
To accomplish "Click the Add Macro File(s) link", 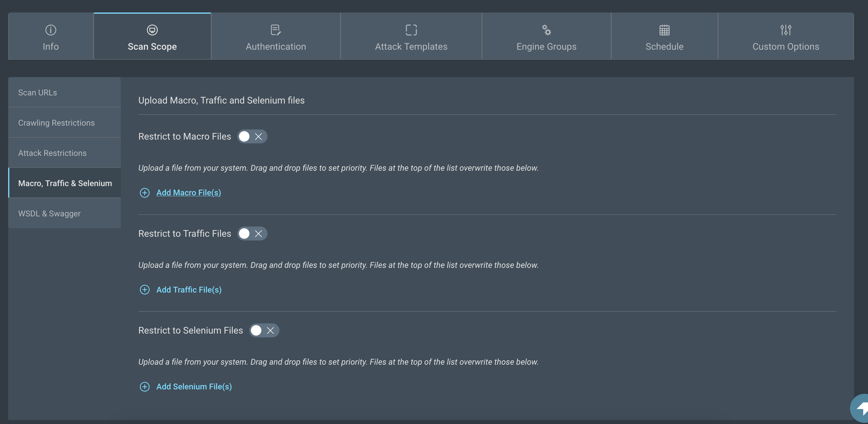I will point(188,193).
